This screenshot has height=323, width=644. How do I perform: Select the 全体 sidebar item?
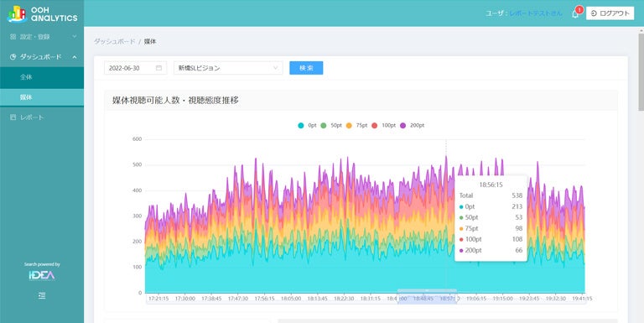[x=42, y=77]
